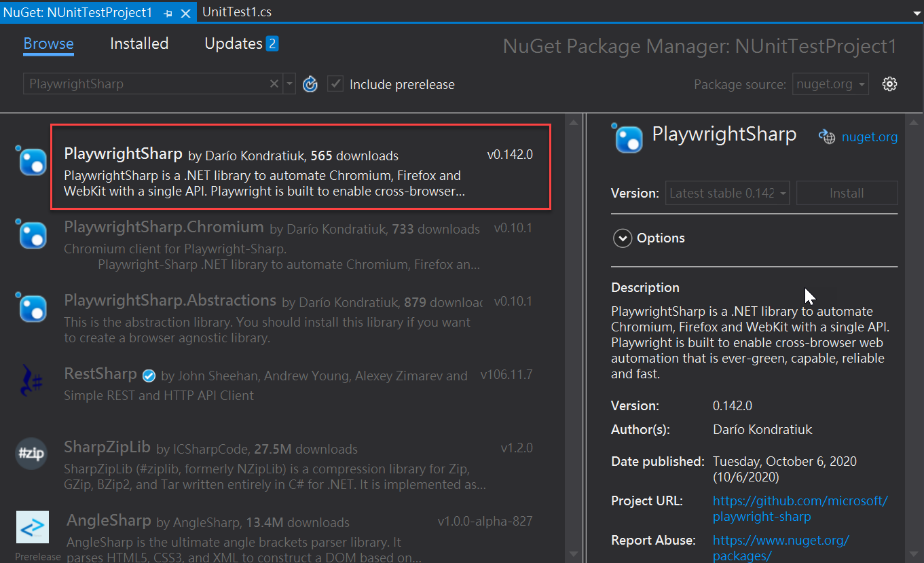Click the package list scrollbar down arrow
The width and height of the screenshot is (924, 563).
574,554
